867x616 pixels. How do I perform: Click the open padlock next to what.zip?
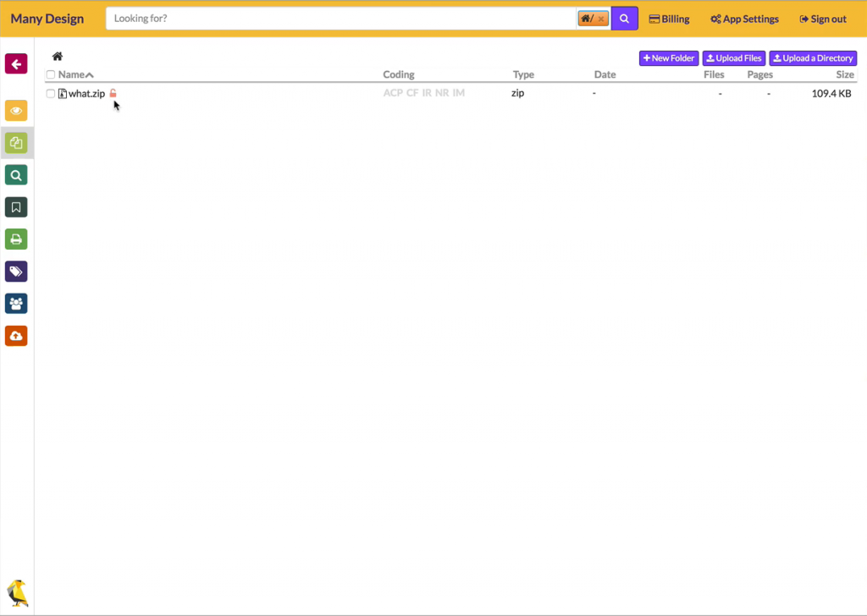pyautogui.click(x=113, y=93)
